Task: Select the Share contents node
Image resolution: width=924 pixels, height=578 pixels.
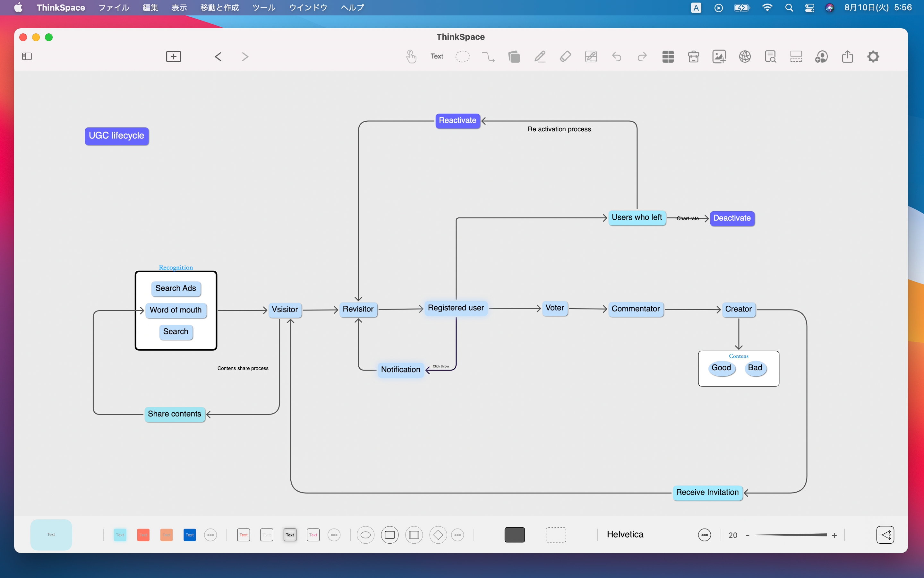Action: coord(175,414)
